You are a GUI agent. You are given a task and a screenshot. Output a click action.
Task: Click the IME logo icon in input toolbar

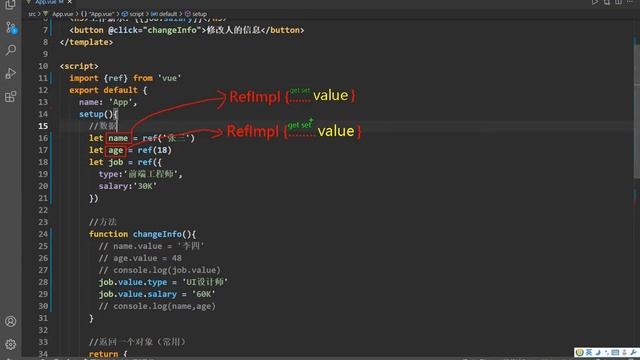click(x=580, y=352)
